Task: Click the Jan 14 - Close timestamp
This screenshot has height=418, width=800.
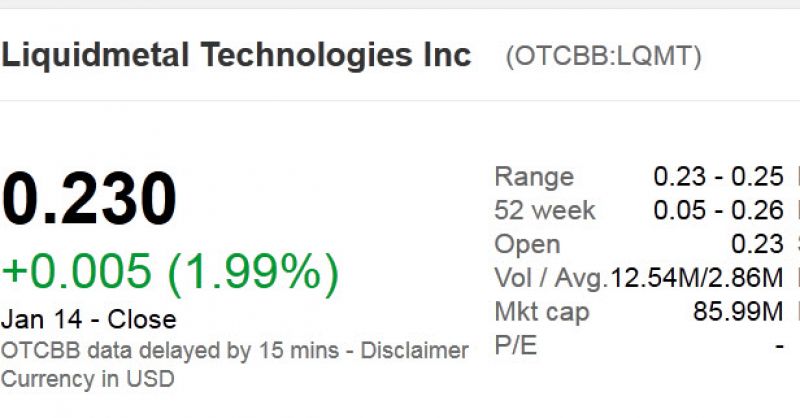Action: pyautogui.click(x=89, y=319)
